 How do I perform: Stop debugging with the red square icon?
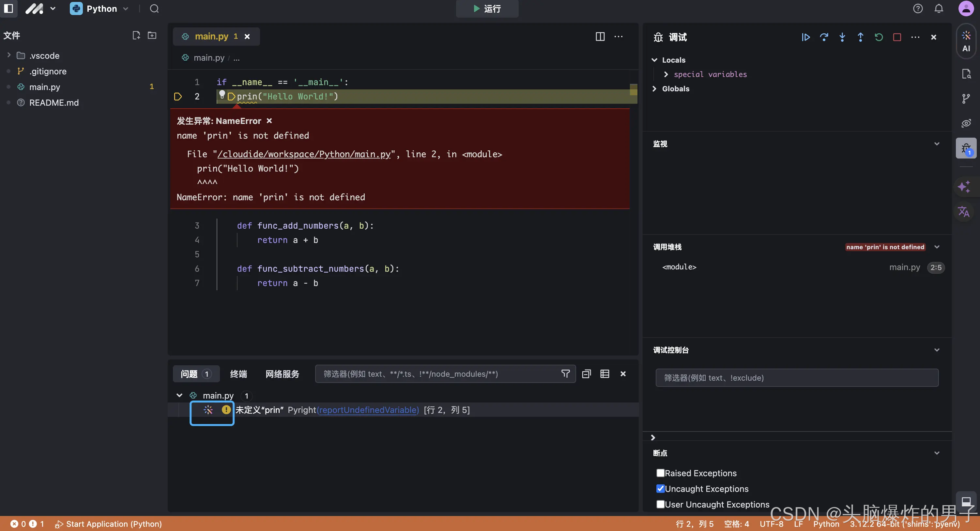[x=897, y=37]
